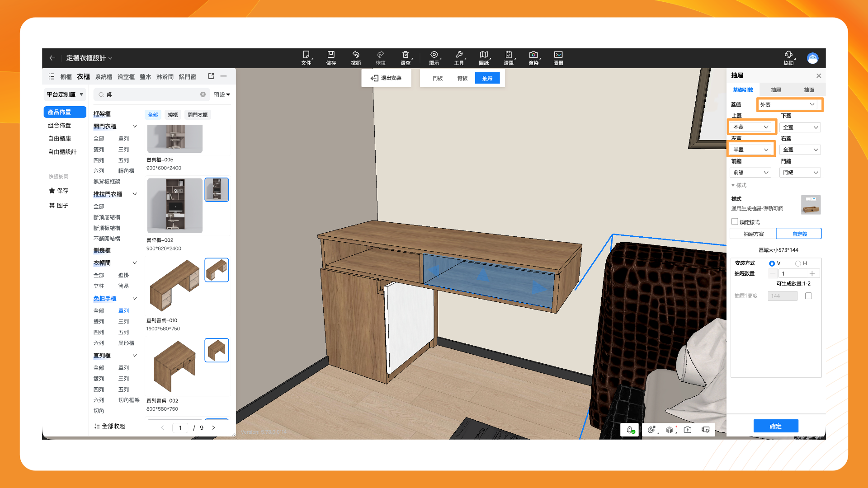
Task: Select the H installation radio button
Action: (798, 263)
